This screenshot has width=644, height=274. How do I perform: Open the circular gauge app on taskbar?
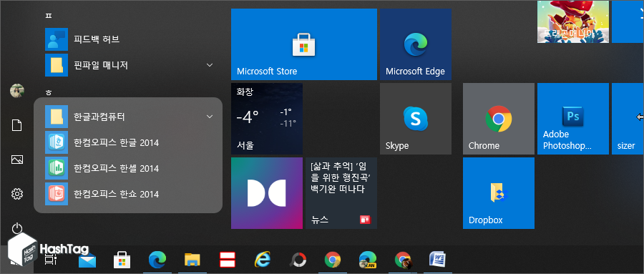[x=298, y=260]
